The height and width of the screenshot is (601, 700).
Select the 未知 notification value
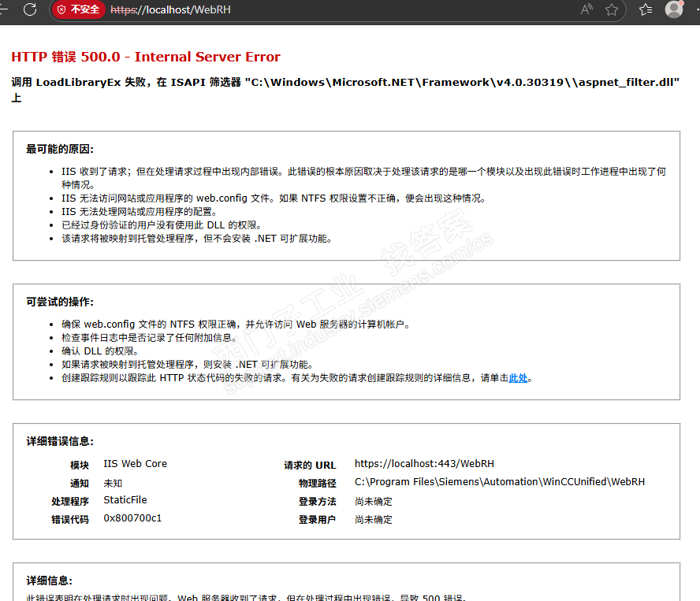pos(113,483)
